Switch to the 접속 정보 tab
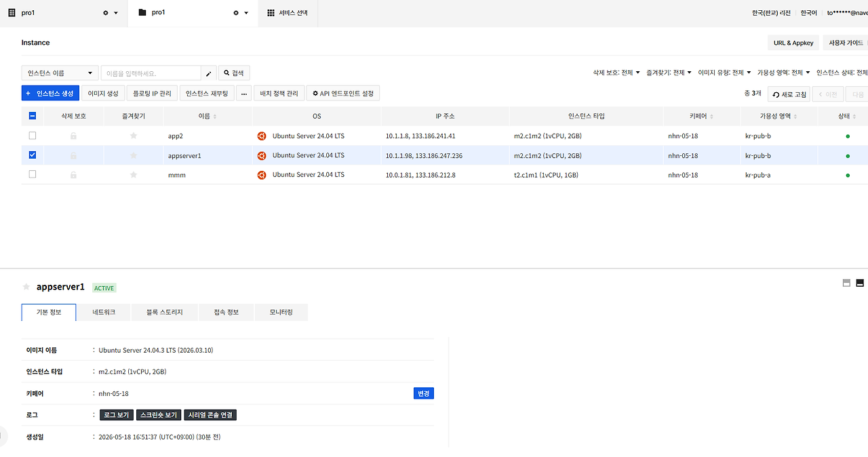This screenshot has height=457, width=868. [226, 313]
